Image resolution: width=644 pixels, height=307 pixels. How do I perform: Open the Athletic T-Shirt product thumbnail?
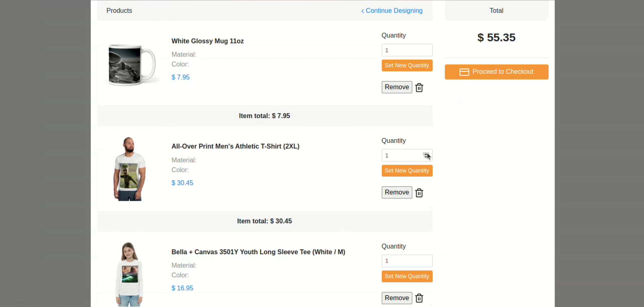[x=129, y=169]
